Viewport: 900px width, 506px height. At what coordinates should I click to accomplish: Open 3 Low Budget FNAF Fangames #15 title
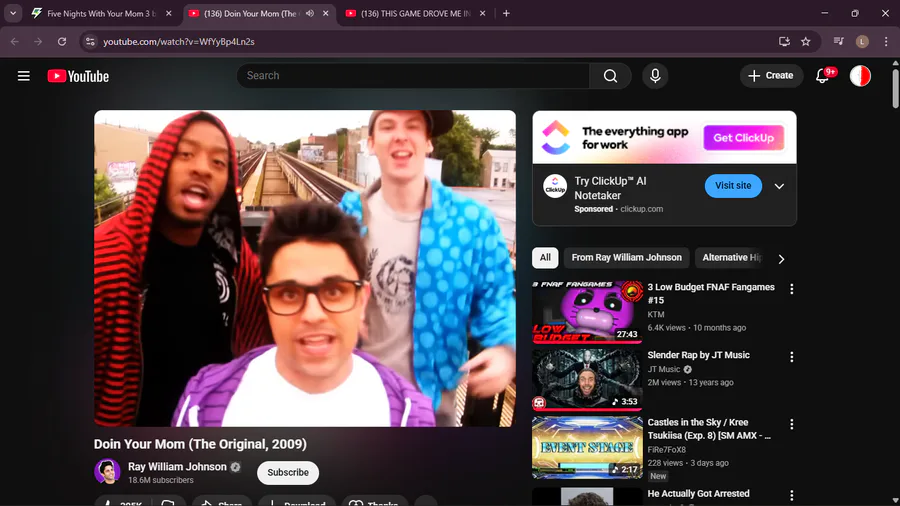tap(711, 293)
